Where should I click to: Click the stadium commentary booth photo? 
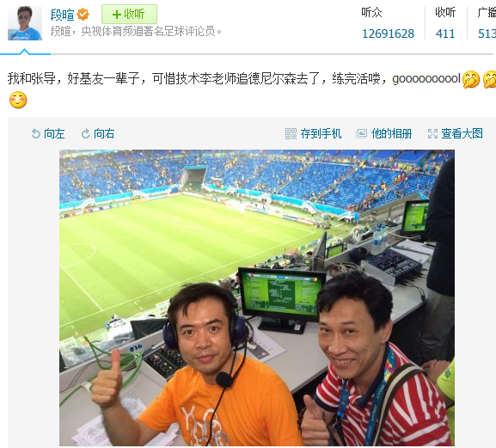point(257,298)
